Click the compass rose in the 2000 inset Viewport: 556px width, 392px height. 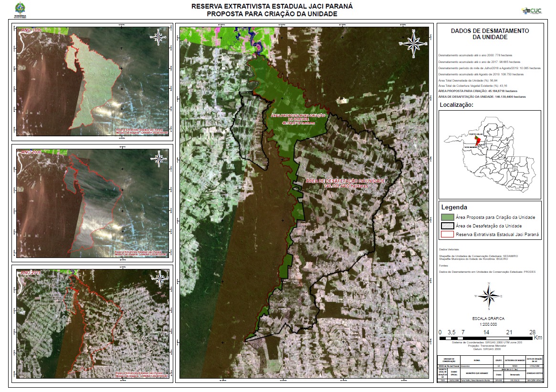(x=159, y=158)
